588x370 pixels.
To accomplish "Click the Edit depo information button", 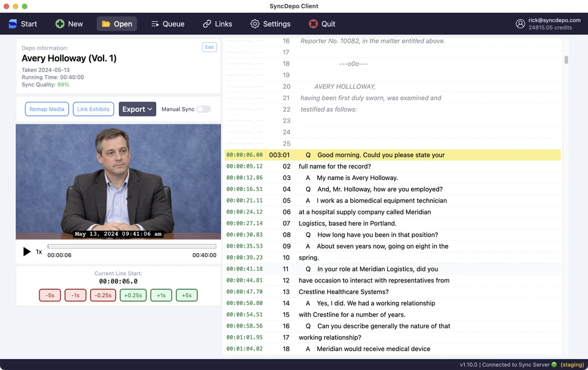I will coord(209,47).
